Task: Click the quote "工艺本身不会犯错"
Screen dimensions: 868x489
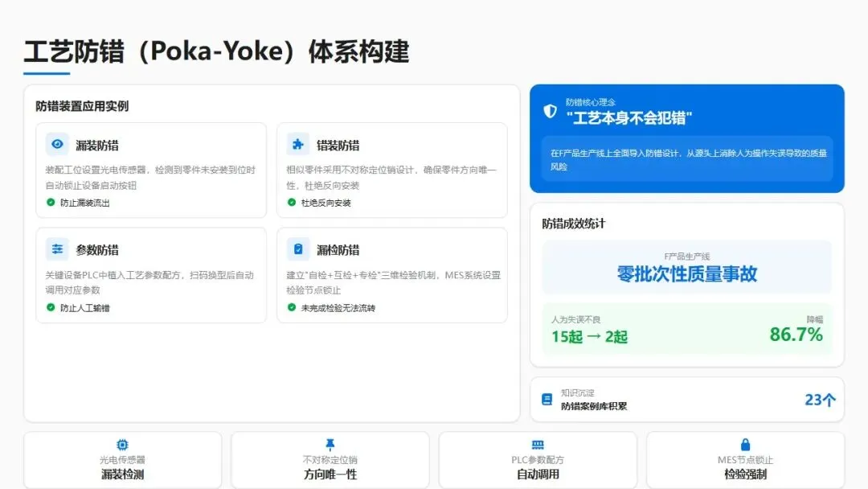Action: pyautogui.click(x=628, y=118)
